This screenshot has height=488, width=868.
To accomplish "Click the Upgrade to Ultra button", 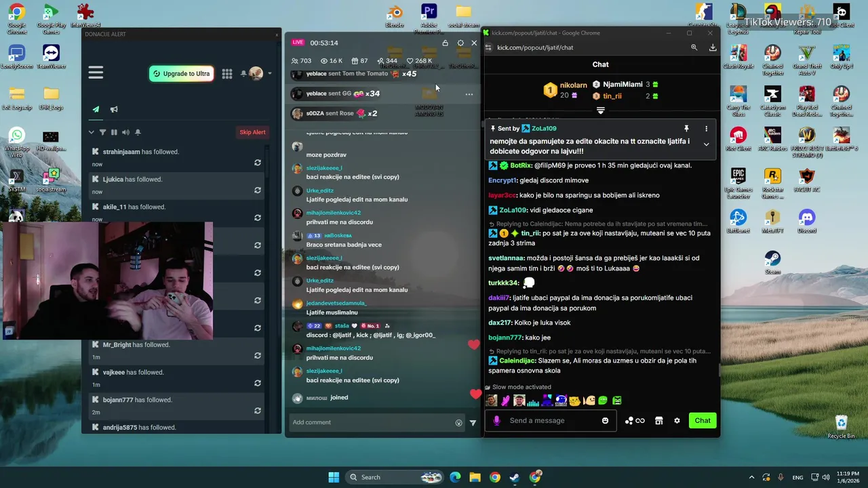I will (181, 73).
